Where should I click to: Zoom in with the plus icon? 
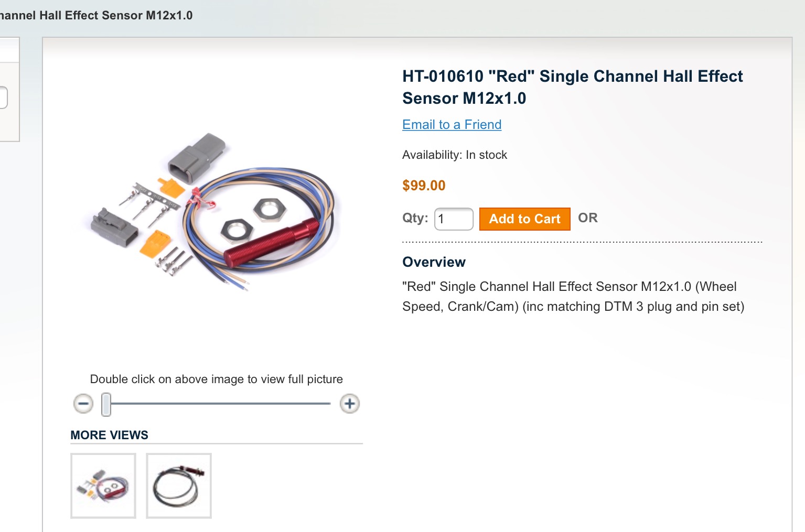[350, 404]
